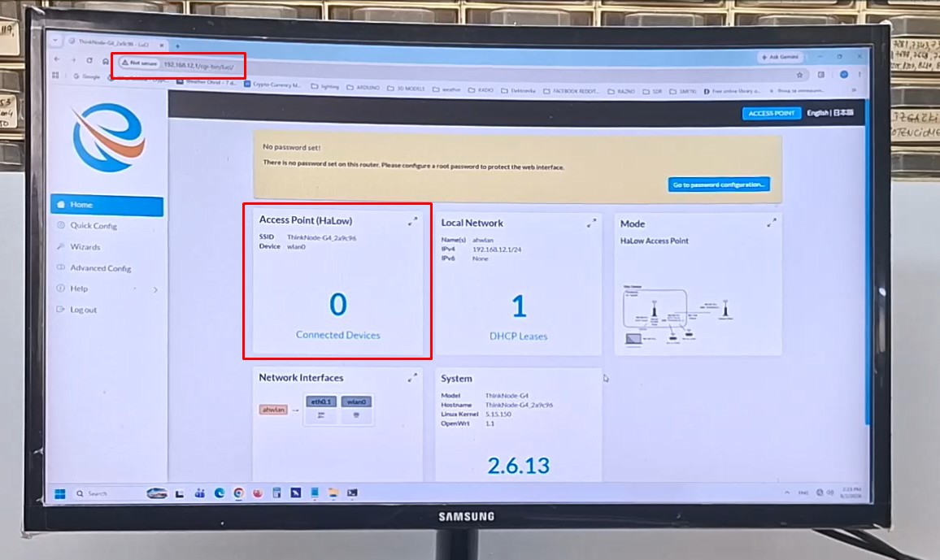
Task: Open Windows Start menu
Action: click(x=60, y=493)
